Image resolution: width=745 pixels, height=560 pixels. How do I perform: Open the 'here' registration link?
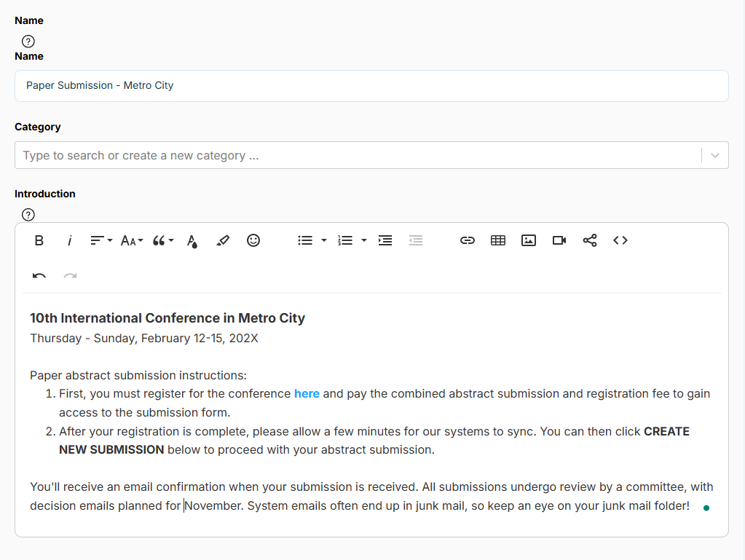click(x=307, y=394)
